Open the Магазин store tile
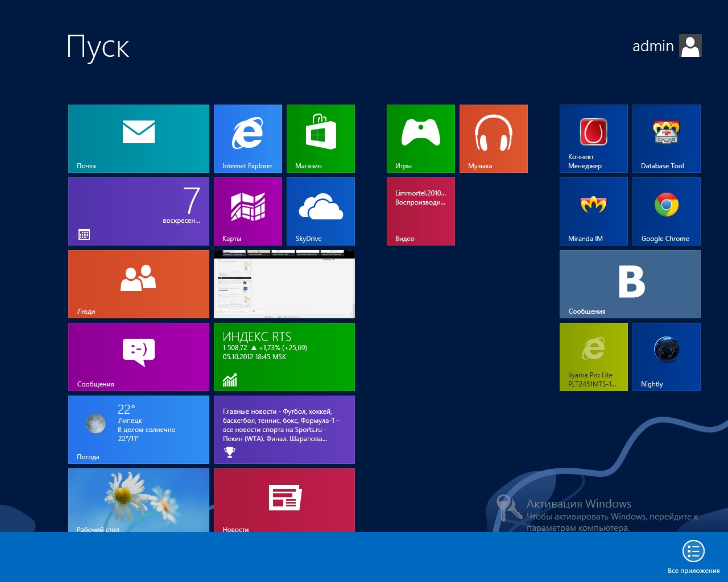The height and width of the screenshot is (582, 728). point(320,138)
